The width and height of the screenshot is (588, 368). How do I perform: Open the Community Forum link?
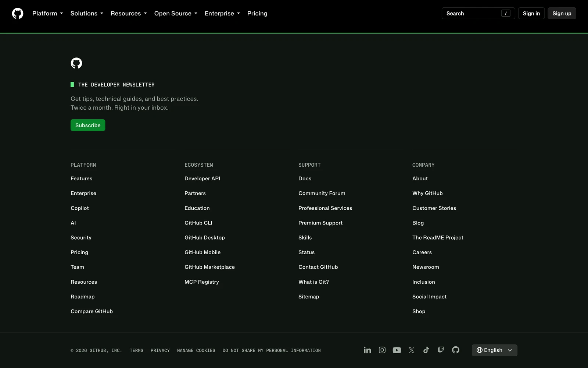[x=322, y=193]
